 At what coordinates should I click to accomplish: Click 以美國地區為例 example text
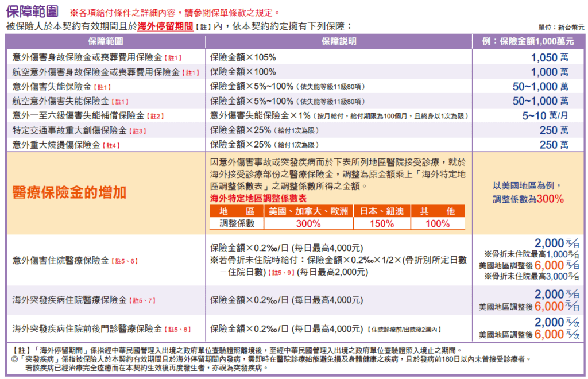click(527, 185)
